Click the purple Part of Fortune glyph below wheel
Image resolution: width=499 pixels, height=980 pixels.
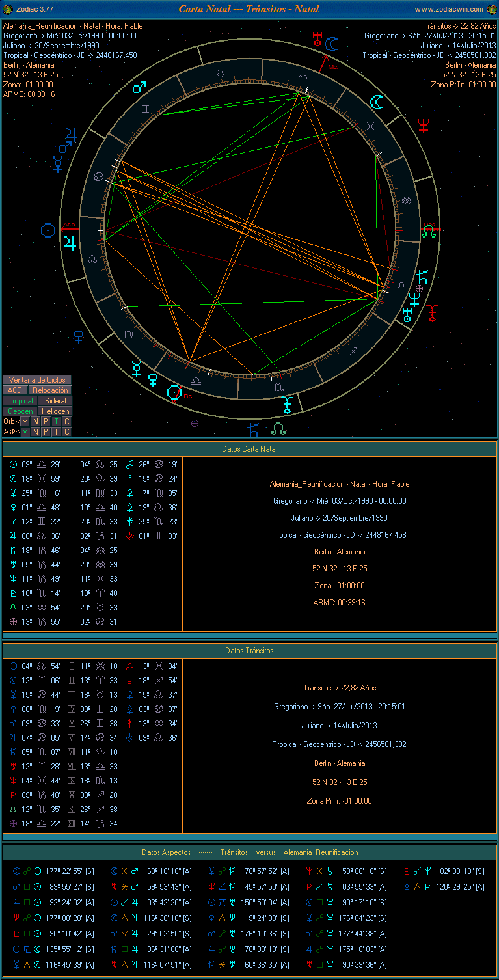pos(194,423)
